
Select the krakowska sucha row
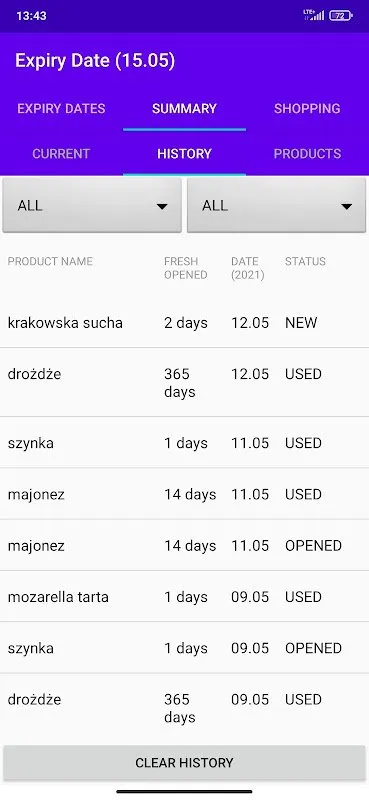[x=184, y=323]
